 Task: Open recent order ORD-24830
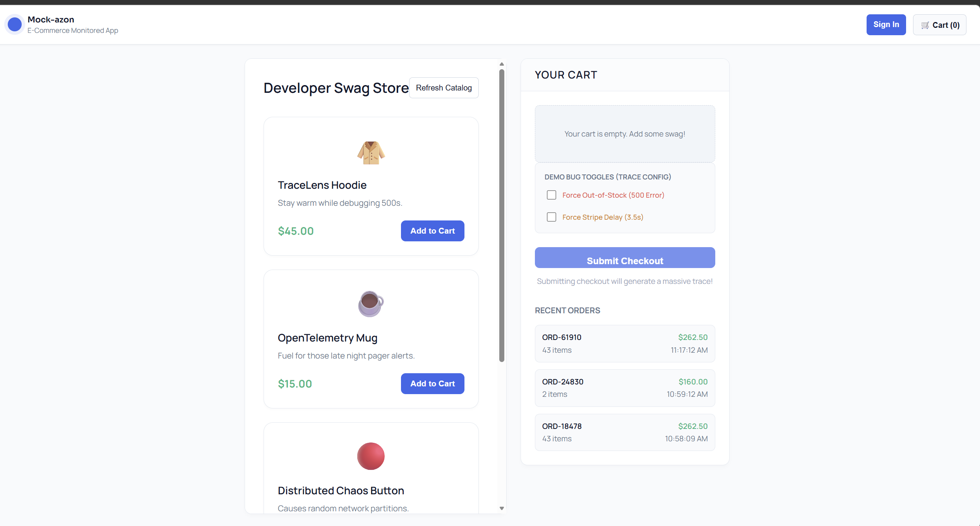624,388
